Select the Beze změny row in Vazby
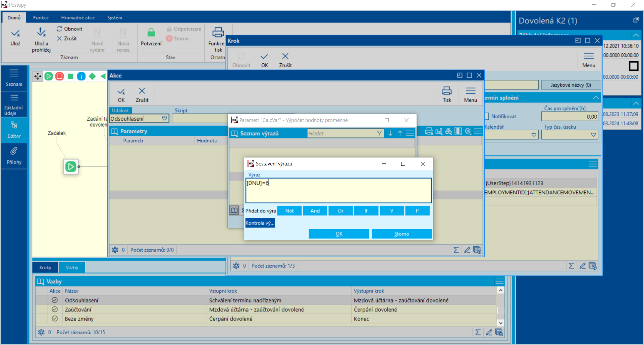This screenshot has width=644, height=345. 266,319
